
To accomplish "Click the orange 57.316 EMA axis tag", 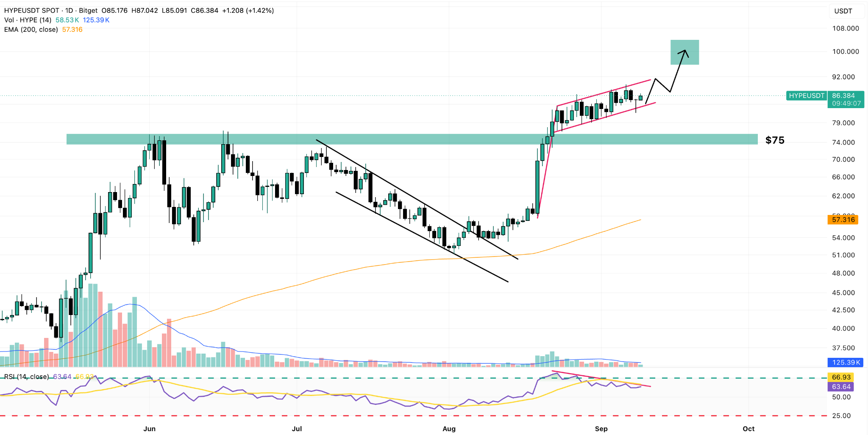I will tap(843, 220).
